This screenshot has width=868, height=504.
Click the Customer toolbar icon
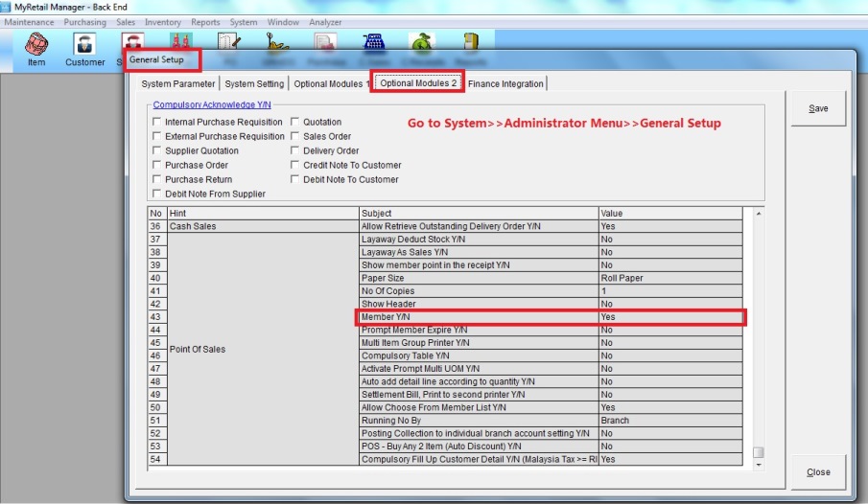coord(85,48)
